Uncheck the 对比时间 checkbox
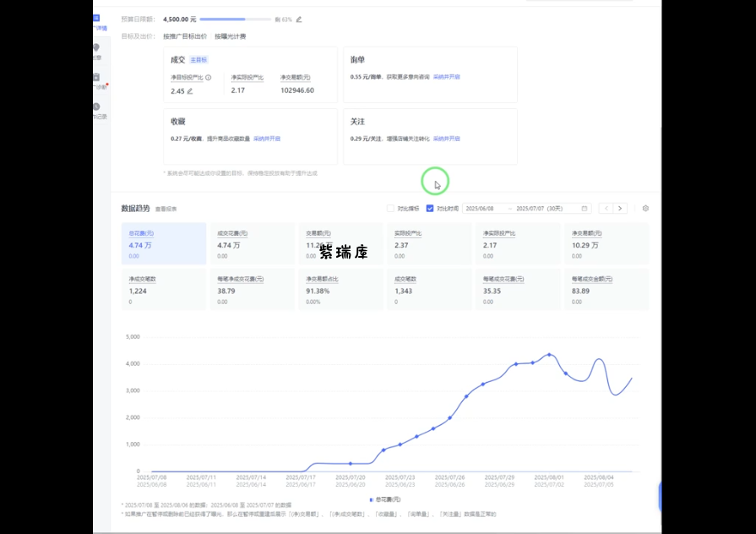 430,208
